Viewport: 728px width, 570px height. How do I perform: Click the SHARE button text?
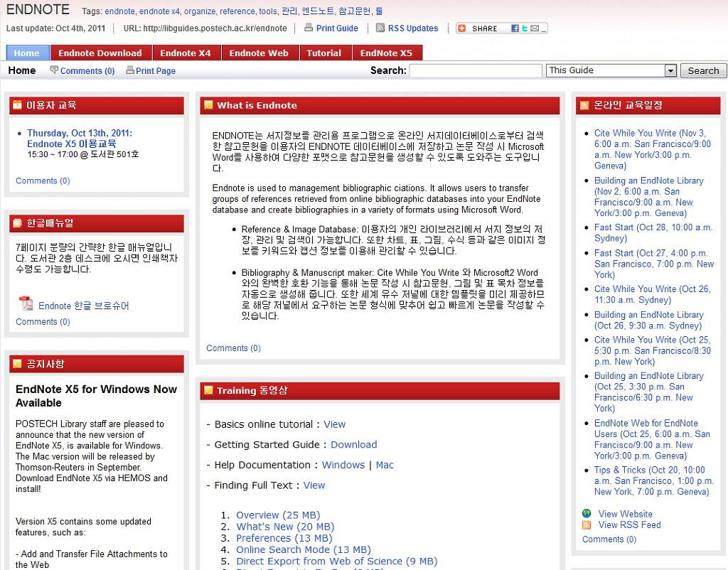pyautogui.click(x=485, y=28)
